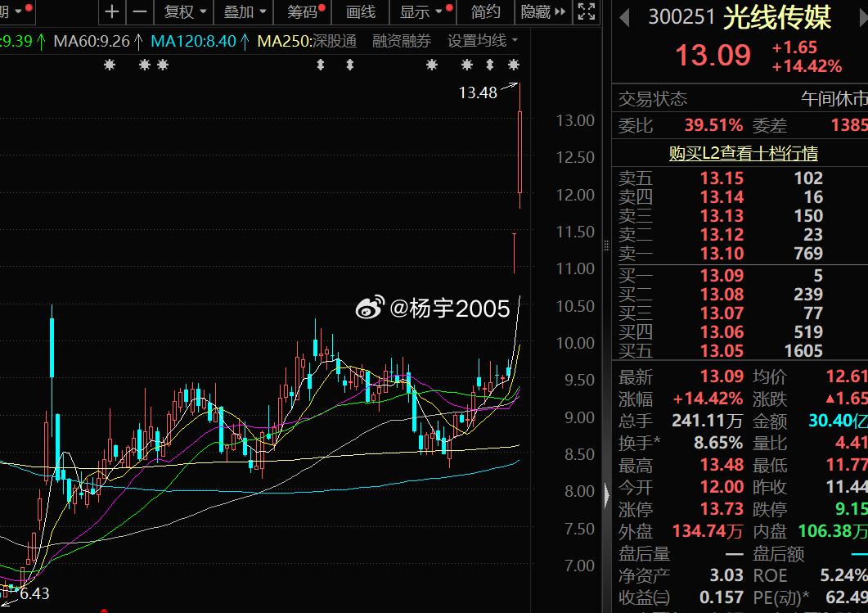Click the 13.48 high price marker
Screen dimensions: 868x613
click(478, 92)
